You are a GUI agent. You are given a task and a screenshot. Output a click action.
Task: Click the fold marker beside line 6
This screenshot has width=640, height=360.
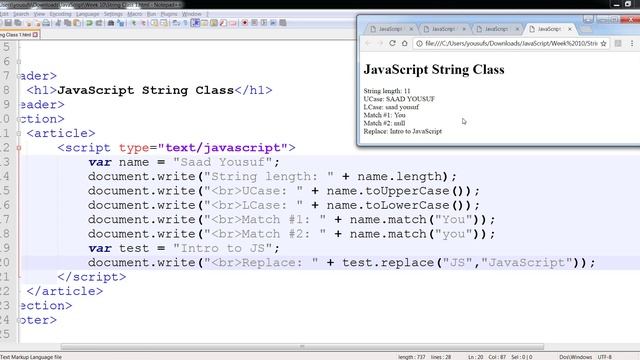coord(19,62)
